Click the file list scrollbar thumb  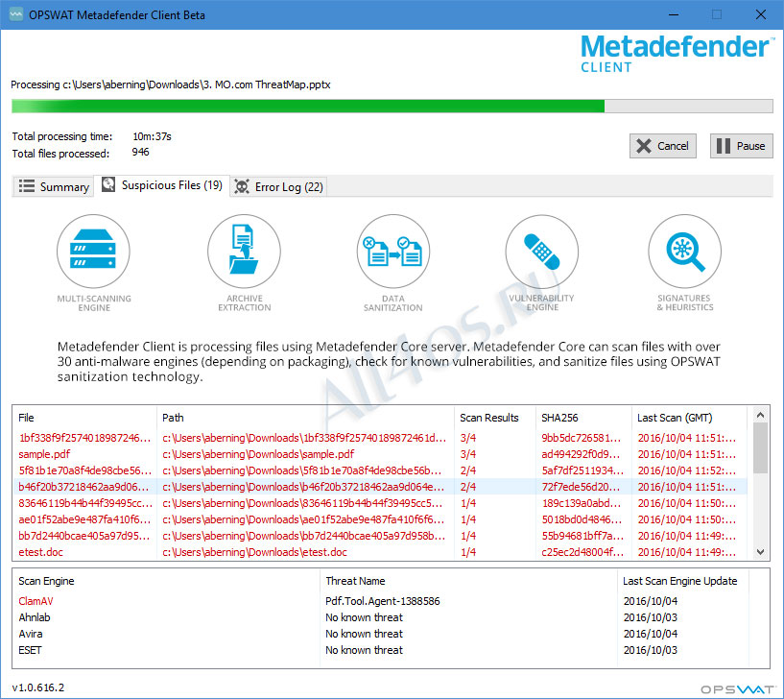(761, 448)
